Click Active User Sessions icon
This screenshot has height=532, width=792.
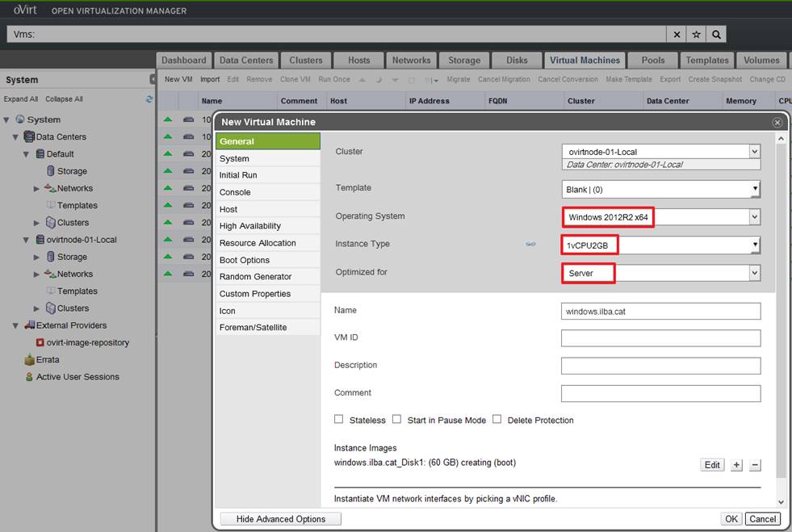[x=29, y=377]
